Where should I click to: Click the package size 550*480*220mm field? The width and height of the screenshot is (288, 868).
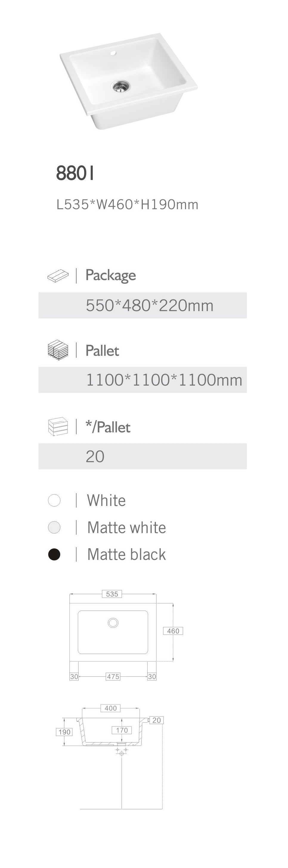coord(149,306)
